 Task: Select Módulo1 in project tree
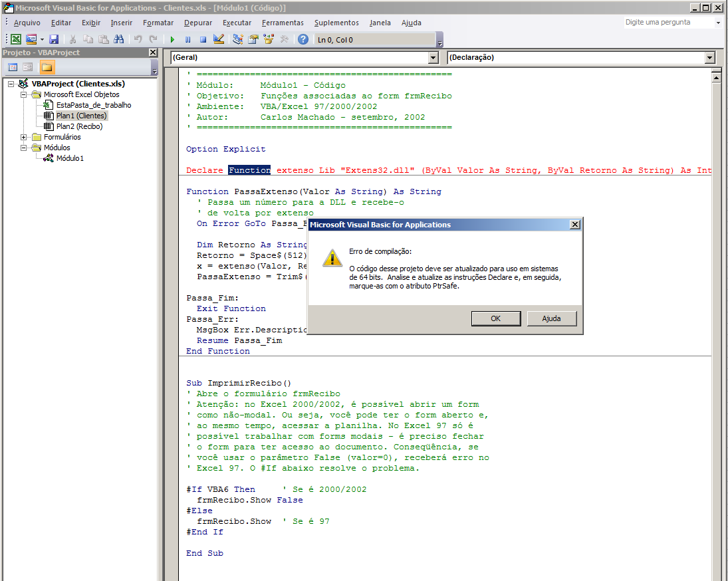click(x=70, y=159)
